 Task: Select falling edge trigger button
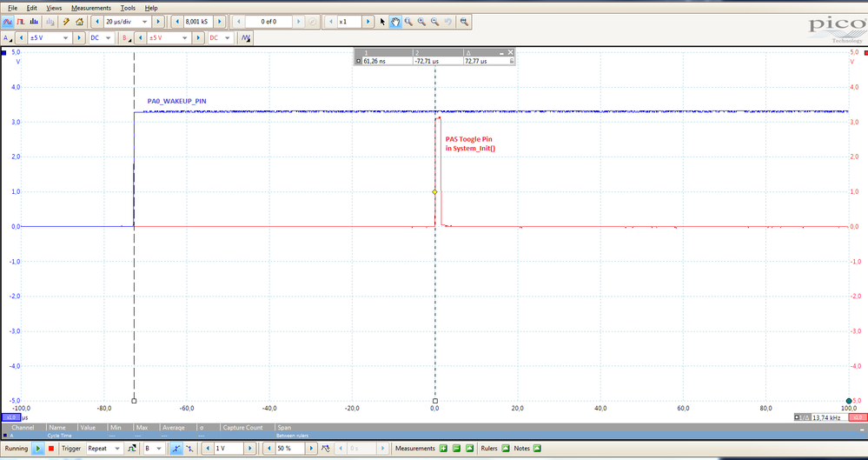[x=189, y=449]
